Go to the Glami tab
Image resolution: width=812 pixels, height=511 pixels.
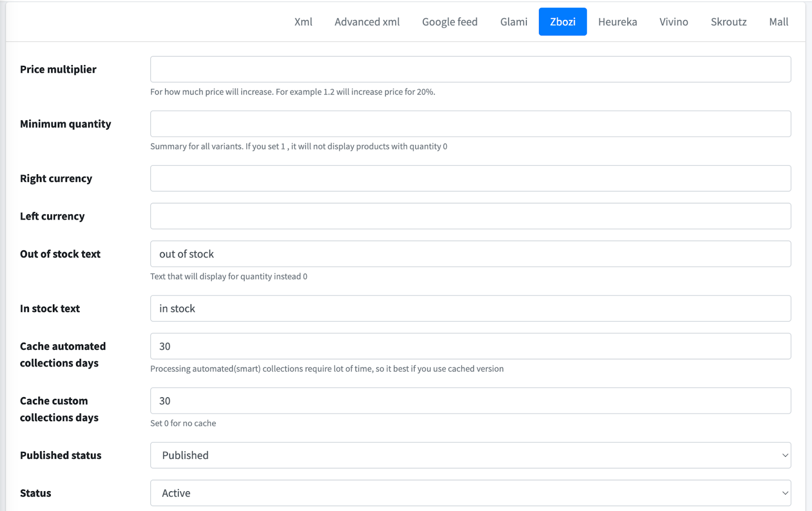point(514,22)
